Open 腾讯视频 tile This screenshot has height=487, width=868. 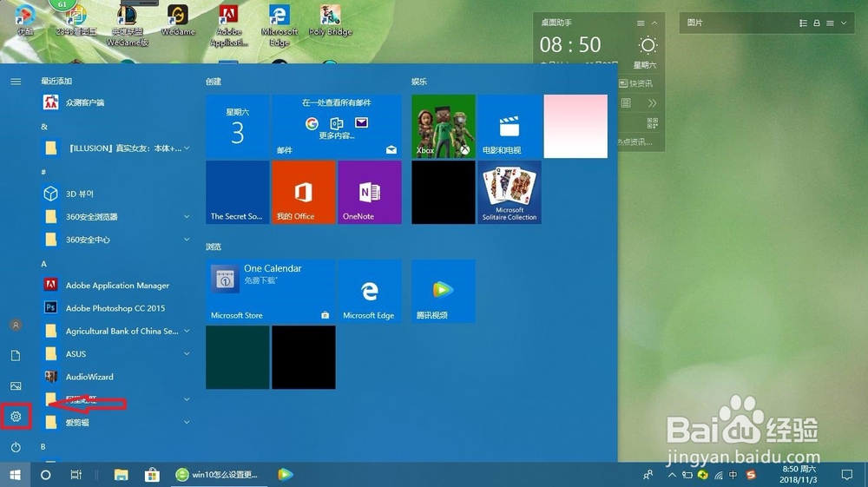444,291
